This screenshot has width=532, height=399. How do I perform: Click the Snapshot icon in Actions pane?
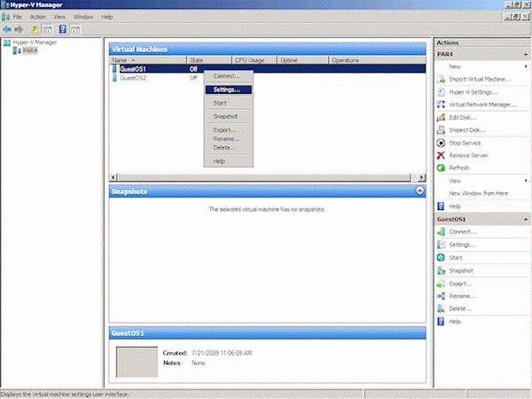[x=441, y=270]
